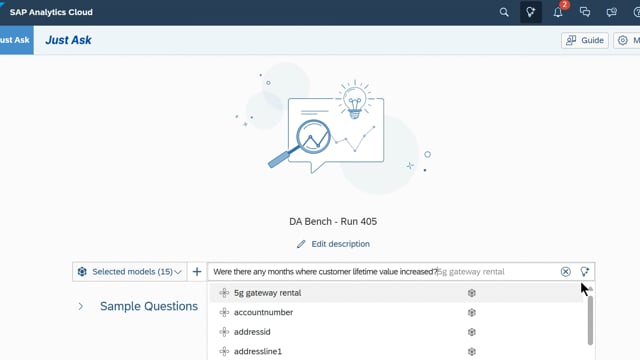Add a model with the plus button
640x360 pixels.
tap(197, 272)
